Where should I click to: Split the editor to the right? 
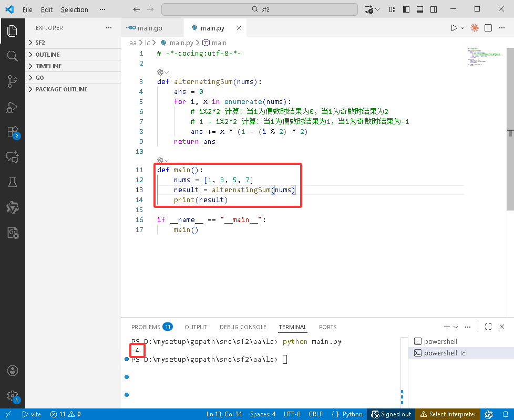(488, 28)
